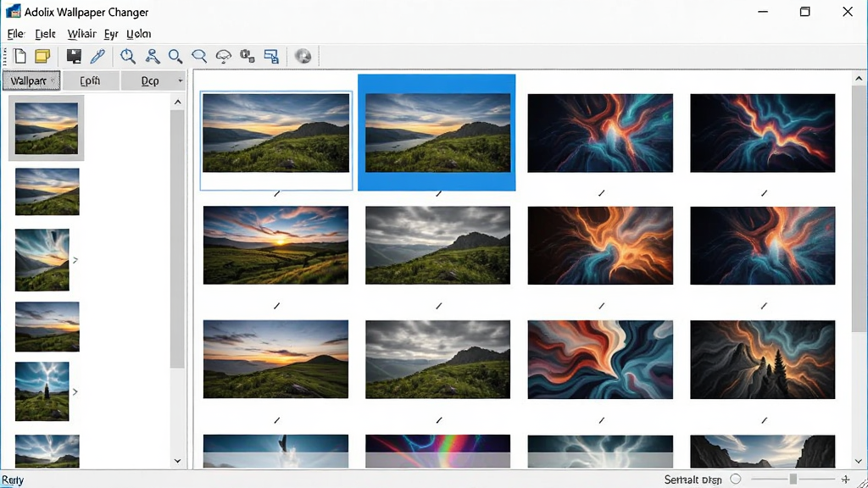Screen dimensions: 868x488
Task: Click the blue stacked windows toolbar icon
Action: 271,56
